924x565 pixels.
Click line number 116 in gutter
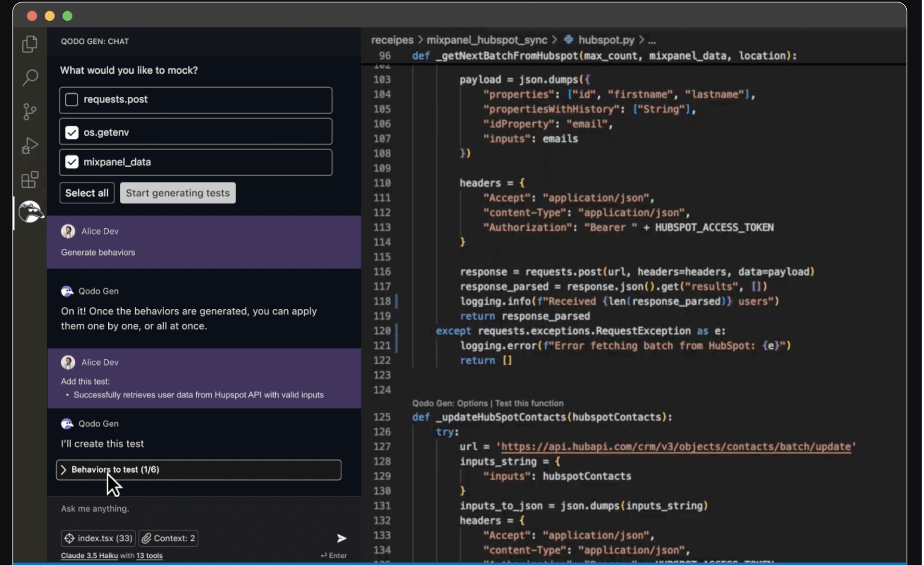[382, 272]
